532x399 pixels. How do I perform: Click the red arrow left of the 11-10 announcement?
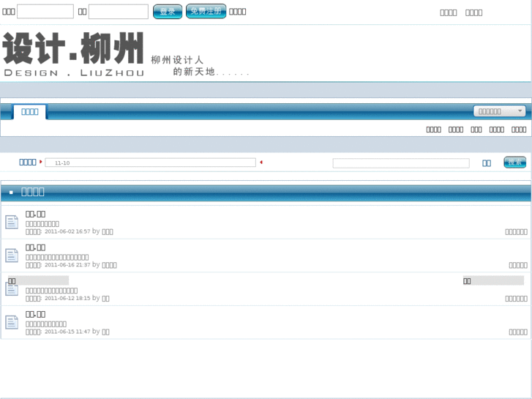pyautogui.click(x=41, y=162)
